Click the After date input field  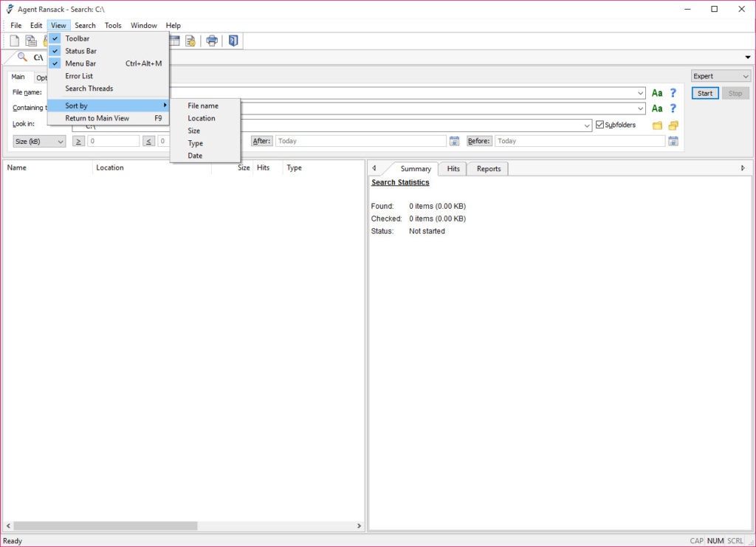tap(360, 141)
